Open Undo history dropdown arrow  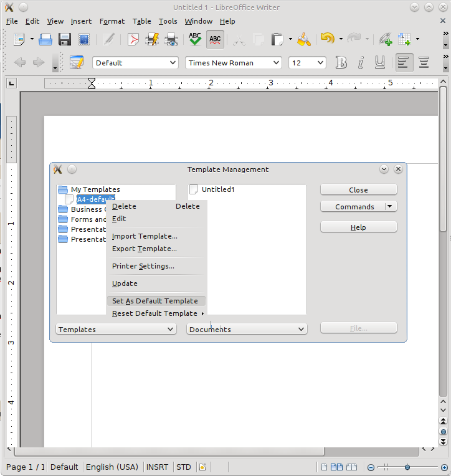pos(341,39)
